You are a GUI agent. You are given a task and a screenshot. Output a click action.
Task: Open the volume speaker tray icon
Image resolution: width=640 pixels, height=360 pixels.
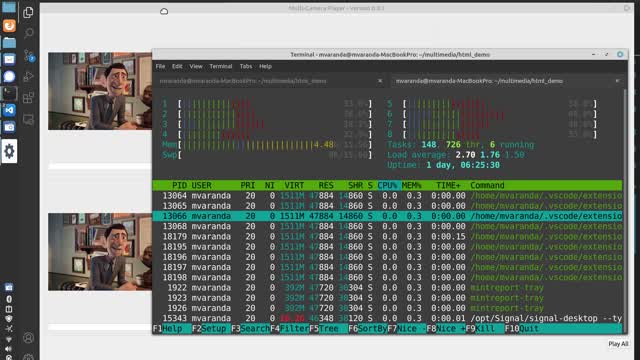(9, 349)
